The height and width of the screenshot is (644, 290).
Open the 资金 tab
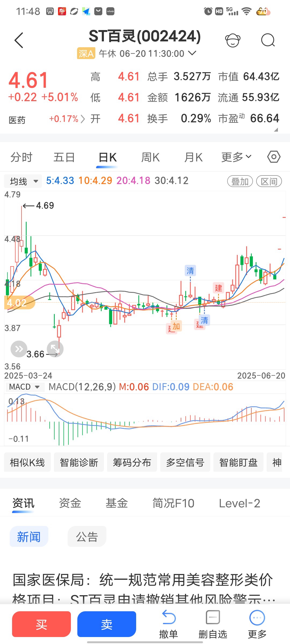70,503
